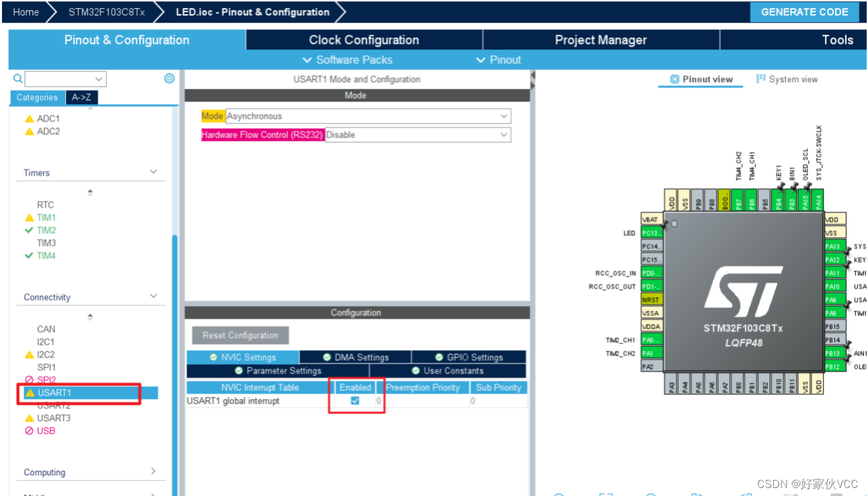Viewport: 868px width, 496px height.
Task: Collapse the Connectivity category
Action: click(x=154, y=296)
